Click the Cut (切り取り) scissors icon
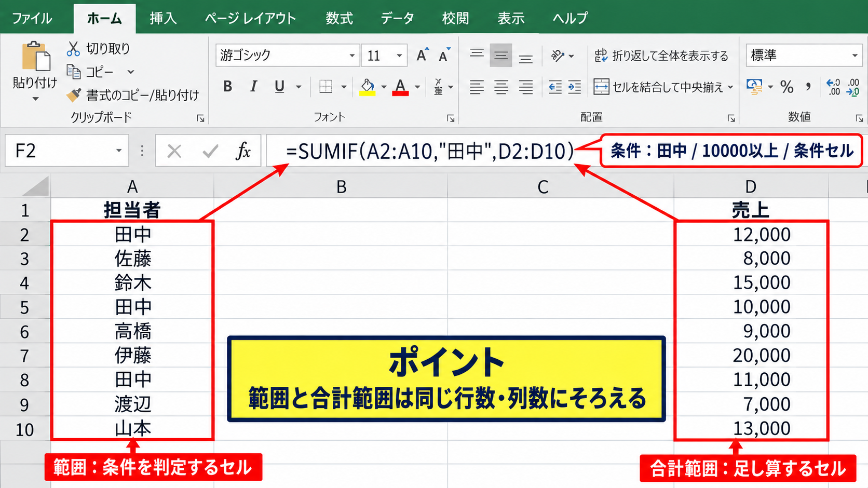 coord(73,49)
